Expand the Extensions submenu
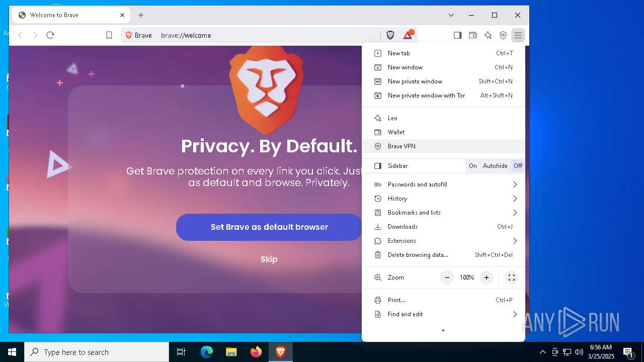Viewport: 644px width, 362px height. point(443,241)
